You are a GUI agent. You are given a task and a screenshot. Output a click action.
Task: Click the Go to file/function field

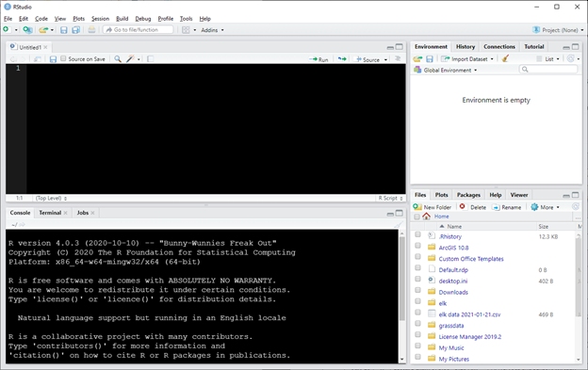click(139, 29)
